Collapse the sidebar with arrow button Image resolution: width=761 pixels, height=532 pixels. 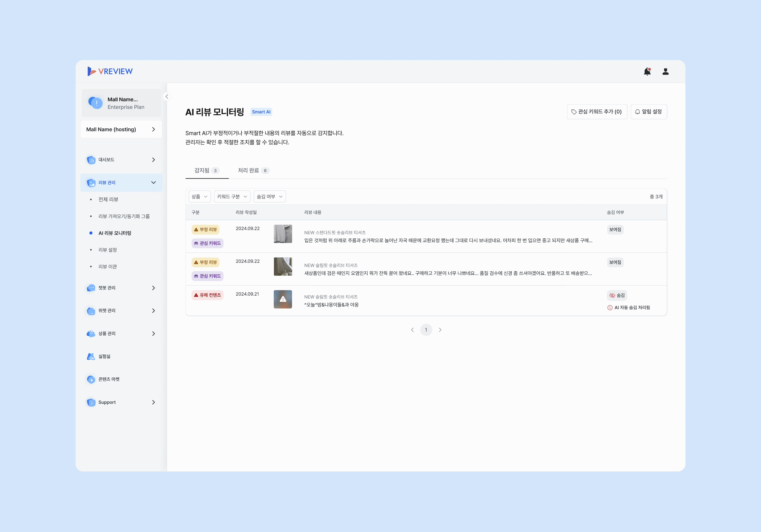[167, 96]
